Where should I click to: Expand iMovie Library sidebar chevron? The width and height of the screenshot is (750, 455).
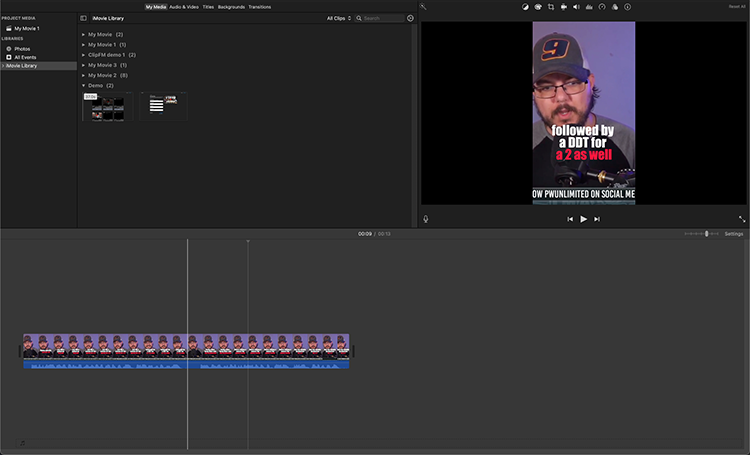[3, 66]
